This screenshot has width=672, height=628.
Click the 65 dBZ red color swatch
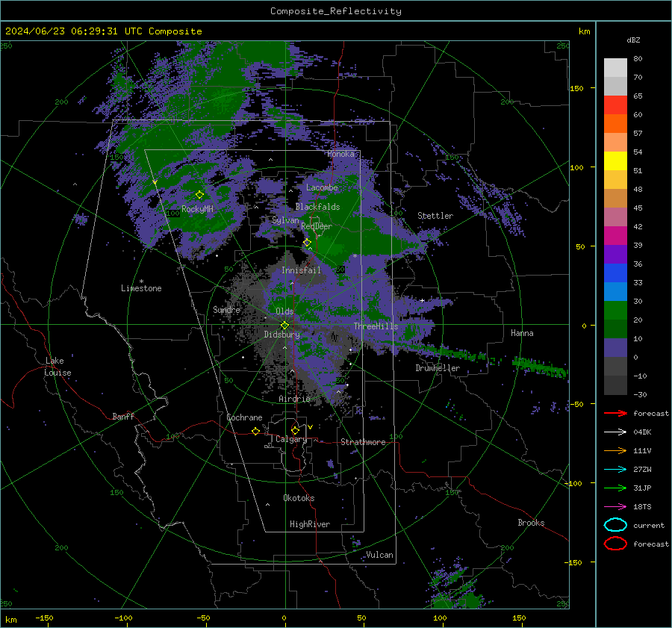point(615,105)
